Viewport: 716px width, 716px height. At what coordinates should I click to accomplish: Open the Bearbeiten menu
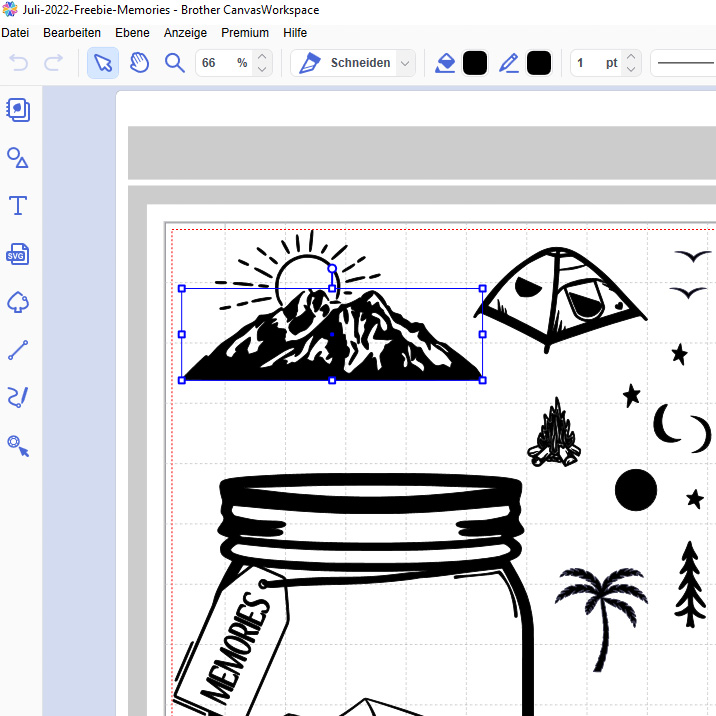(x=72, y=33)
